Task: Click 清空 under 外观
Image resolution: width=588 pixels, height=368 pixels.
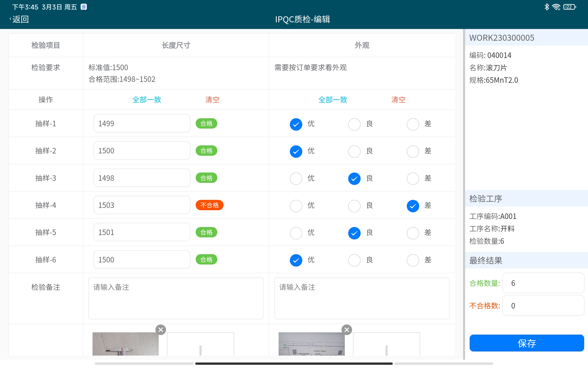Action: tap(398, 100)
